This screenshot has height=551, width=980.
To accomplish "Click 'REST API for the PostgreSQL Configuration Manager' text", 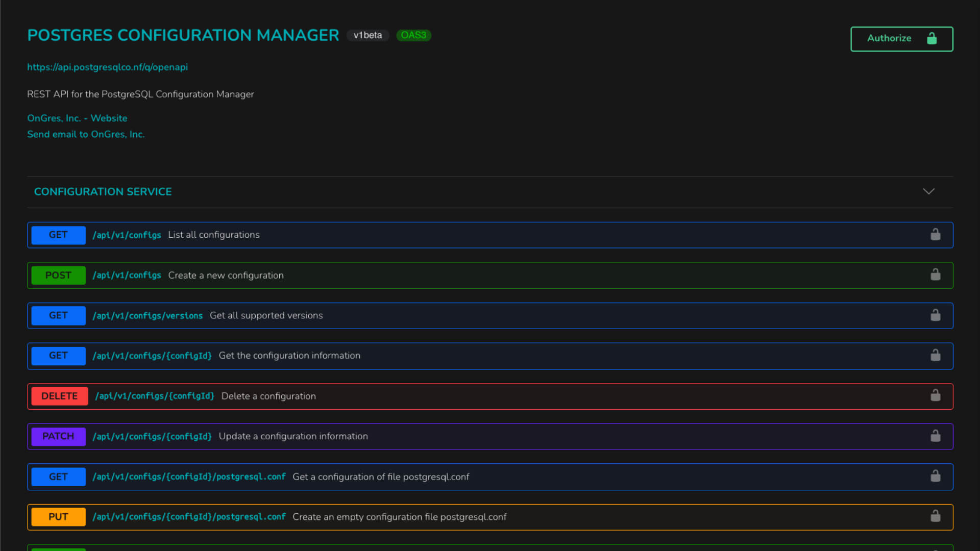I will coord(140,94).
